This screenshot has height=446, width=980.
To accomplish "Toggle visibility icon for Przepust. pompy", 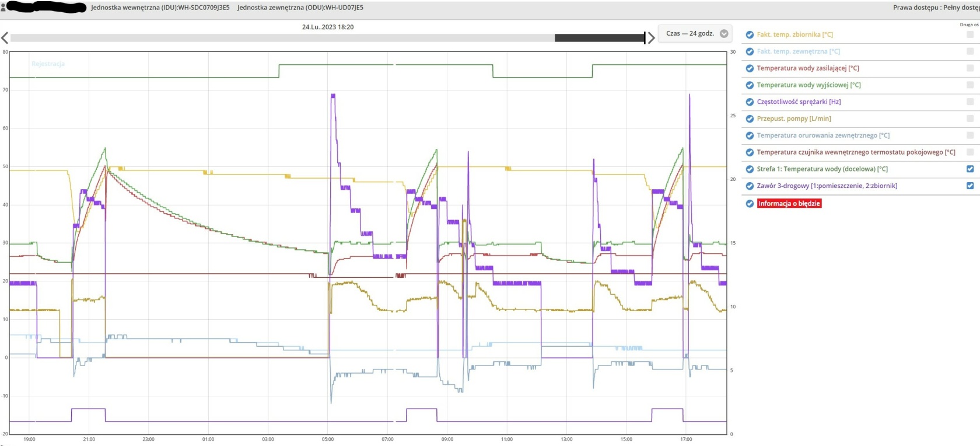I will [750, 119].
